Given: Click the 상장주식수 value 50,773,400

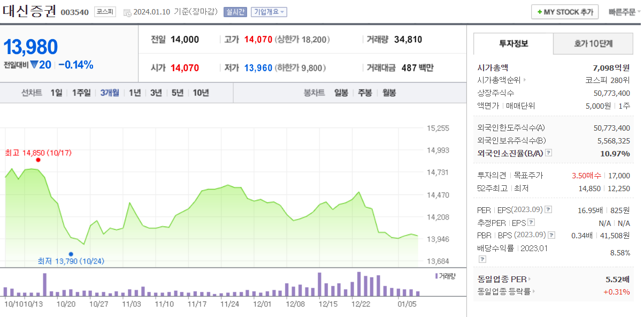Looking at the screenshot, I should [612, 93].
